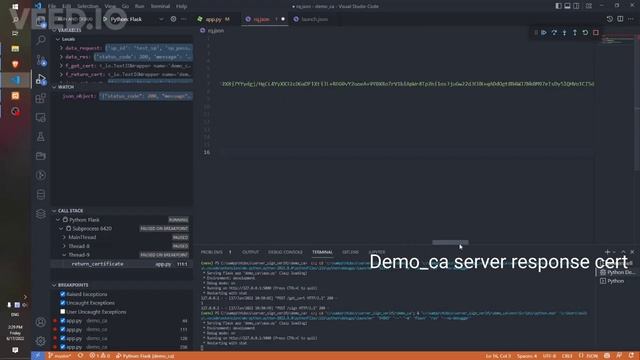Open Brave browser from Windows taskbar
Screen dimensions: 640x360
[x=16, y=64]
